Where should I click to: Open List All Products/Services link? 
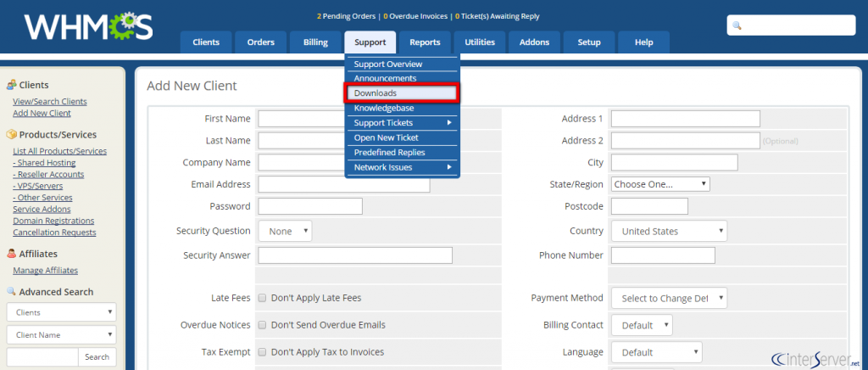60,151
